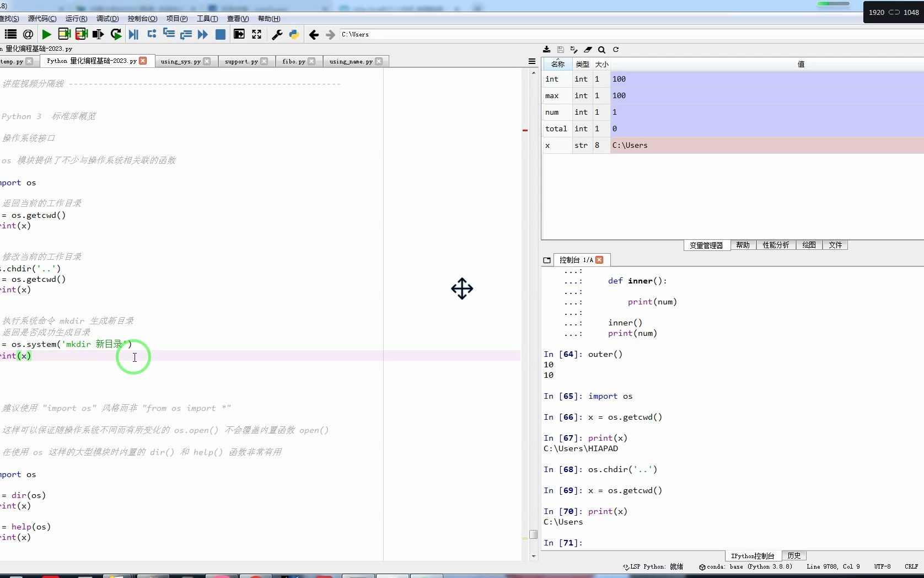Click the green Run file button
Screen dimensions: 924x578
pos(47,34)
